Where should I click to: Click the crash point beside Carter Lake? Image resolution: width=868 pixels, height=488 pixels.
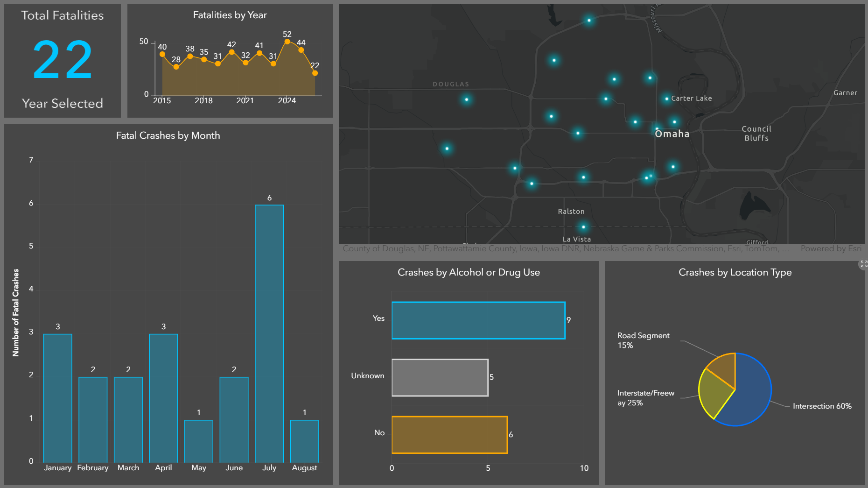[666, 99]
